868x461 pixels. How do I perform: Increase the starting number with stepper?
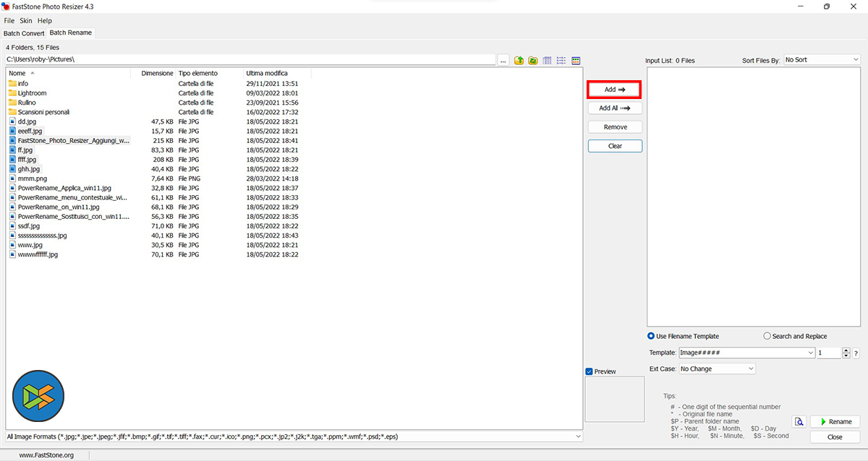pos(846,350)
